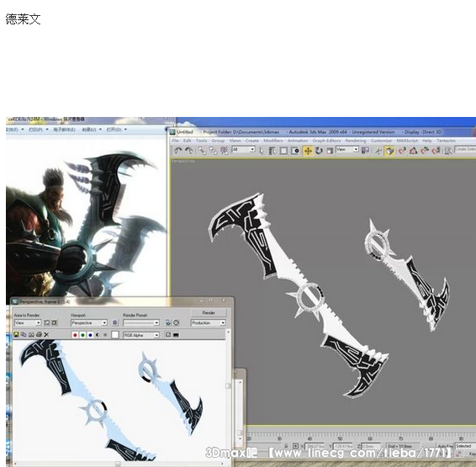Toggle the green channel in render window

click(82, 335)
